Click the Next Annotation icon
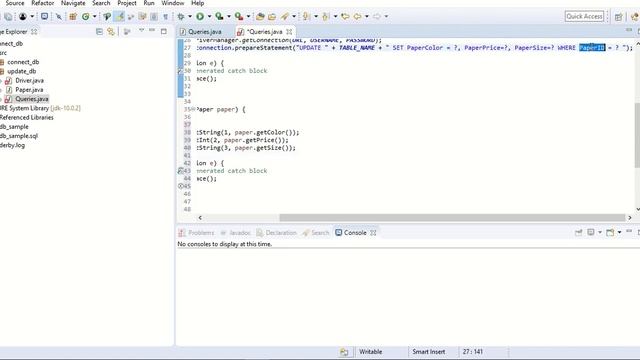 point(306,16)
